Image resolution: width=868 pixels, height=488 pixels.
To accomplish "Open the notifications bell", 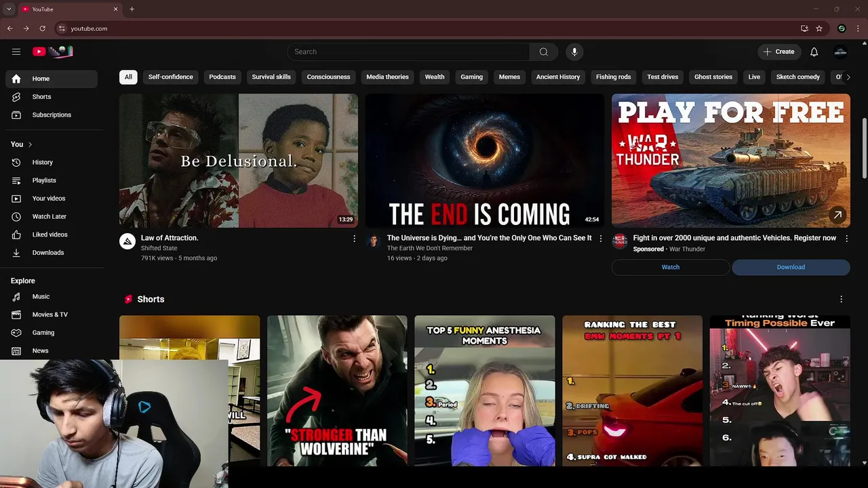I will tap(814, 52).
